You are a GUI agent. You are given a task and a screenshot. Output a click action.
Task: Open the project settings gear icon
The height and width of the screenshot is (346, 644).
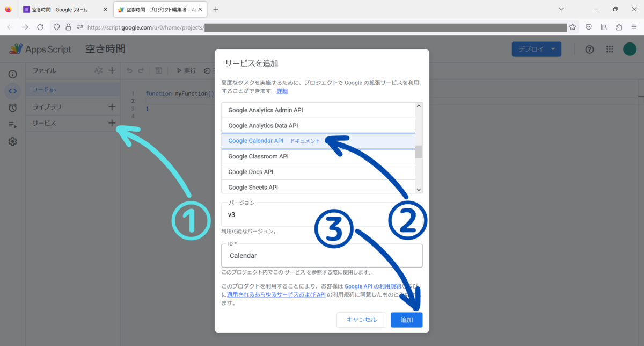(x=12, y=142)
